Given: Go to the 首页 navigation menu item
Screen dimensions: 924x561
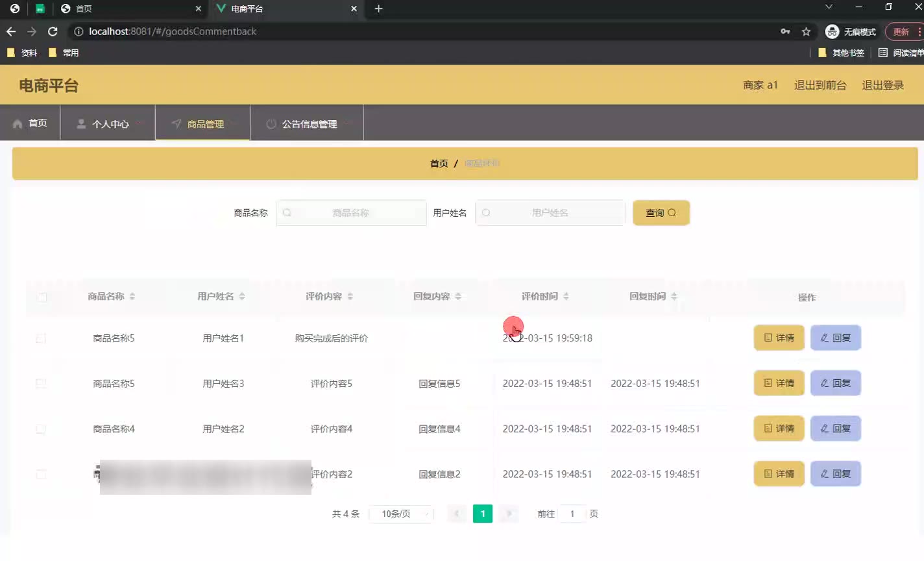Looking at the screenshot, I should (x=30, y=123).
